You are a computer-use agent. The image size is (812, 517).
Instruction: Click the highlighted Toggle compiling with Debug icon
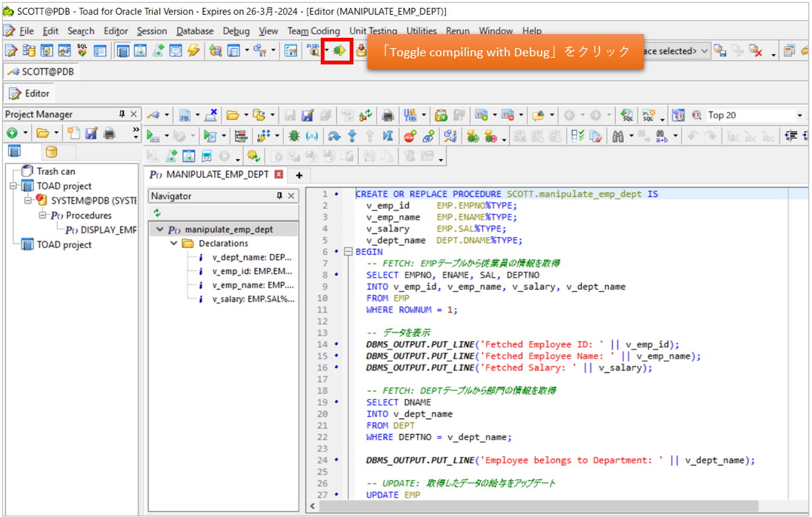[x=337, y=50]
